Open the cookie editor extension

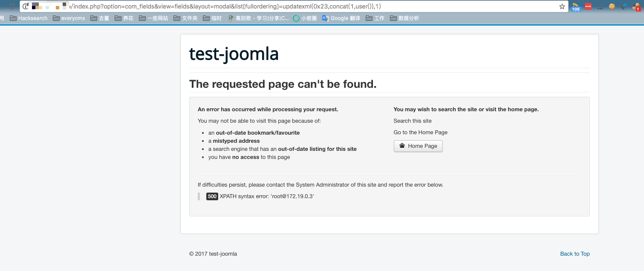612,6
